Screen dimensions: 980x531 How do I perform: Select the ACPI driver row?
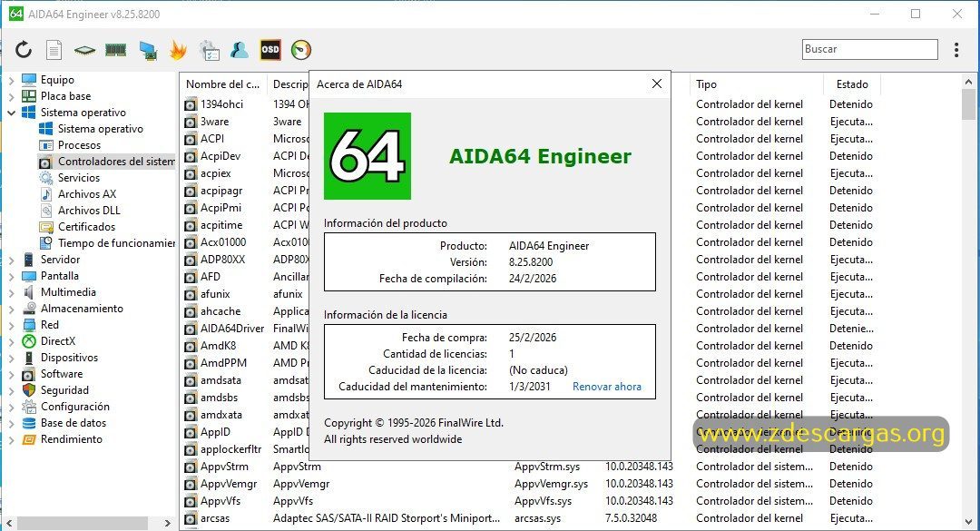(212, 139)
